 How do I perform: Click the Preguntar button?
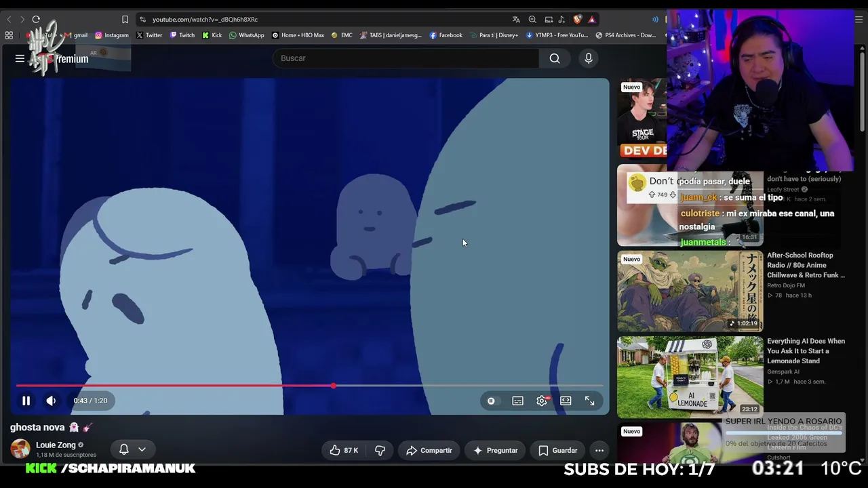[495, 450]
